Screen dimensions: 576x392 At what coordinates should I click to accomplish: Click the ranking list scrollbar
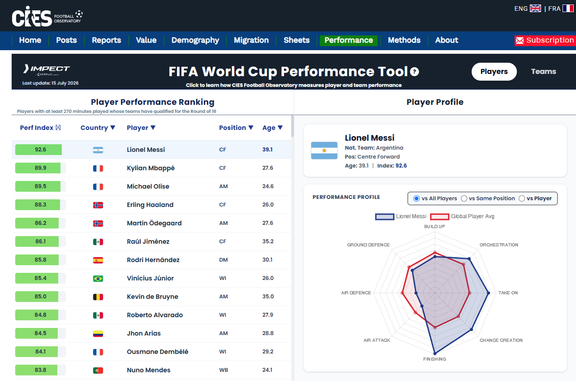[292, 126]
